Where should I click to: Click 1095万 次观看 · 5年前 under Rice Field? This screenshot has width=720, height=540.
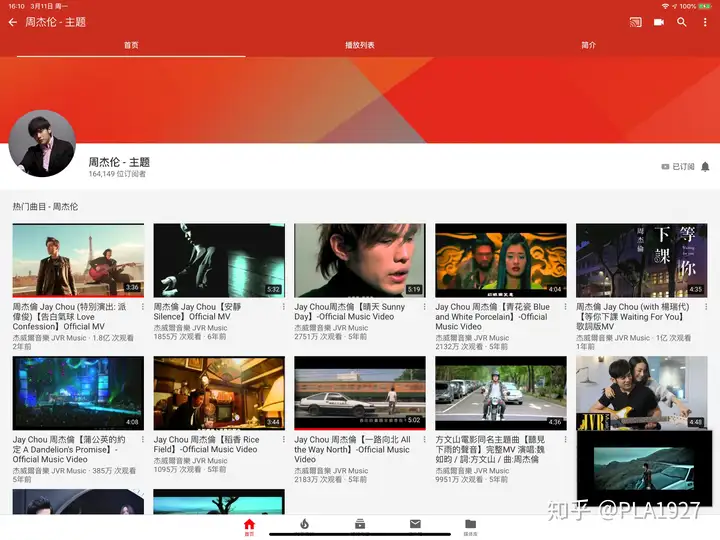pos(189,470)
